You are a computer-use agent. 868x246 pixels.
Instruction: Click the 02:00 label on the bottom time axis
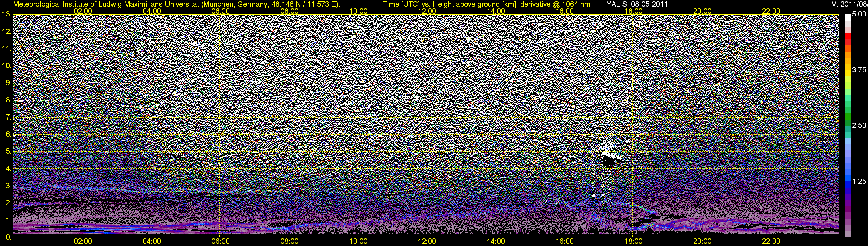point(82,241)
